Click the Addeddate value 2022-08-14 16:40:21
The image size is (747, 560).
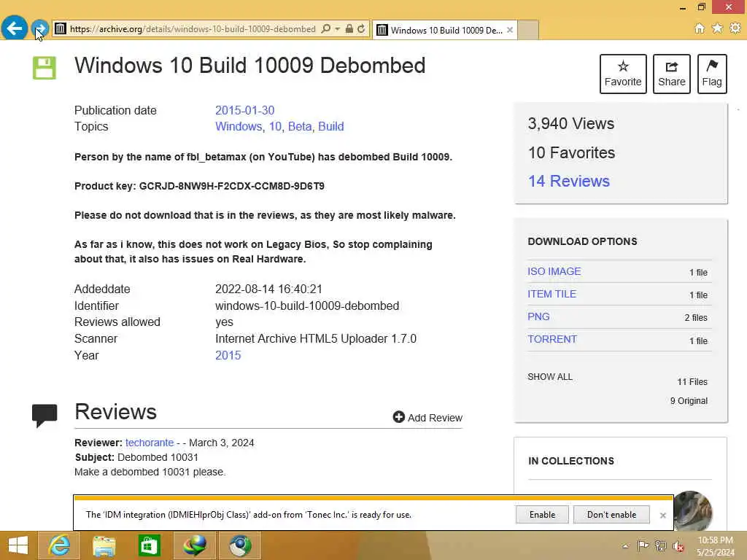(x=268, y=289)
